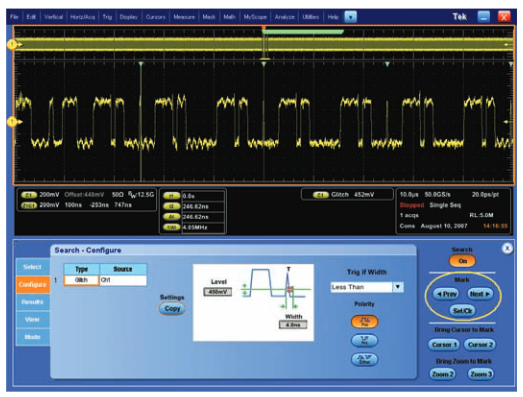523x397 pixels.
Task: Open the Mask menu
Action: (x=209, y=17)
